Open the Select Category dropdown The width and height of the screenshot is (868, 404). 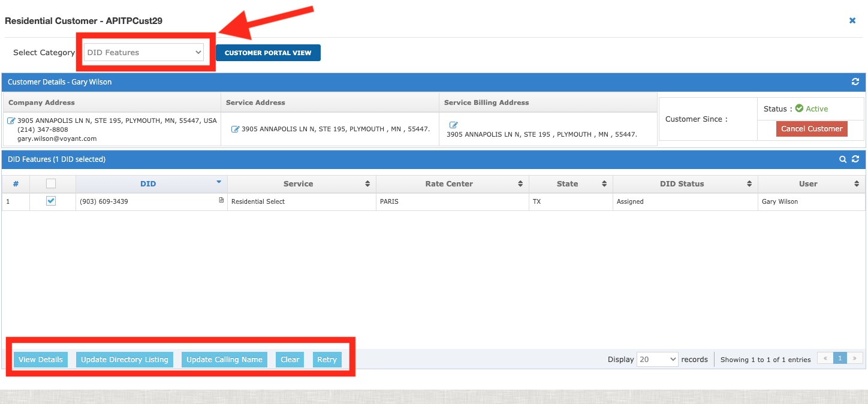click(144, 53)
